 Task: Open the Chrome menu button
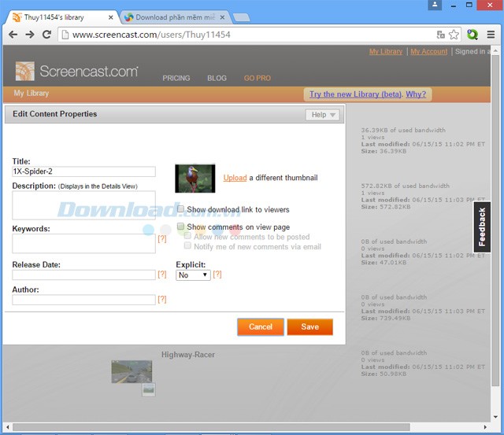[x=491, y=35]
